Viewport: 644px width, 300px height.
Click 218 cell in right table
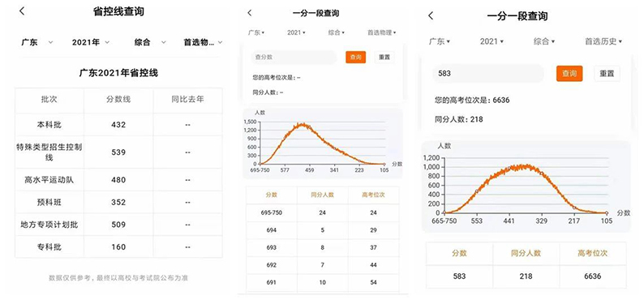point(526,276)
